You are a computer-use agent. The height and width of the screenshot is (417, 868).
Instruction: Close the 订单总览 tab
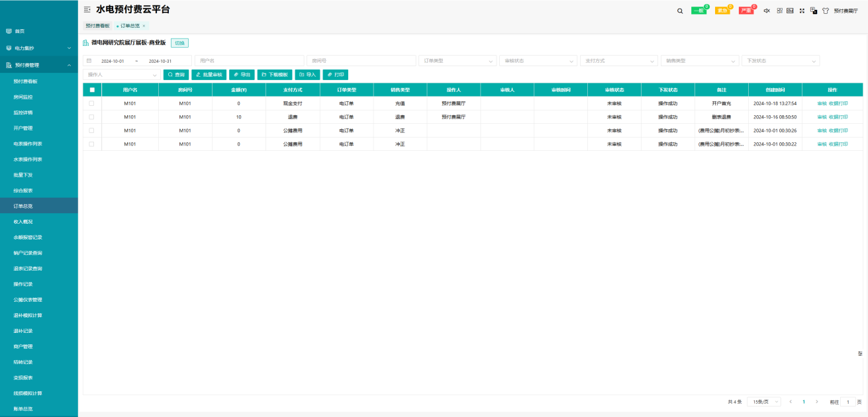[144, 26]
